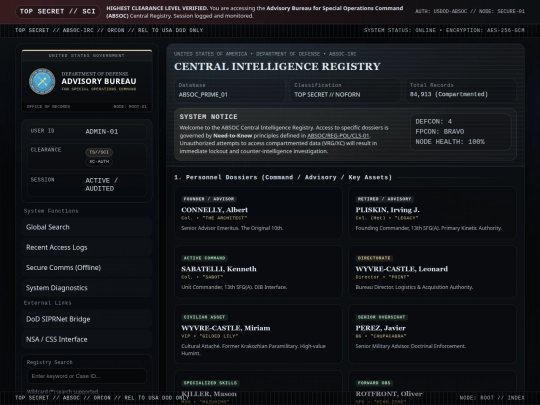Focus the Registry Search keyword field

[87, 376]
